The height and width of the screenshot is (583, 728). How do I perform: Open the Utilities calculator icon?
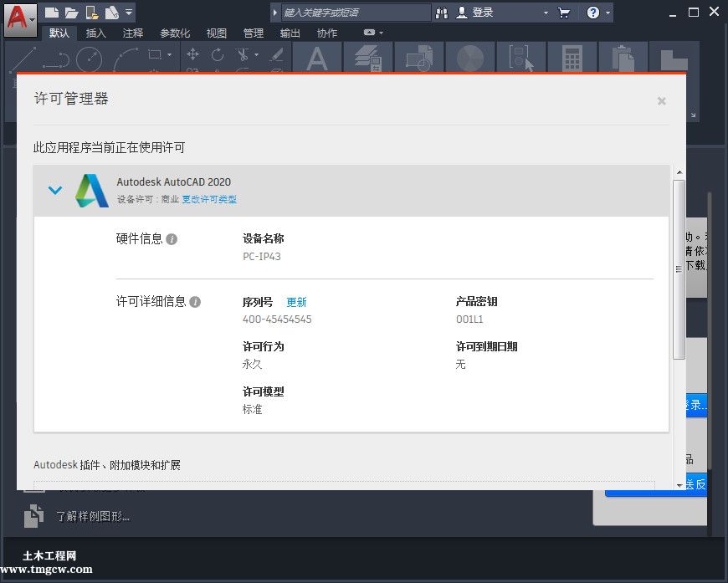coord(572,58)
